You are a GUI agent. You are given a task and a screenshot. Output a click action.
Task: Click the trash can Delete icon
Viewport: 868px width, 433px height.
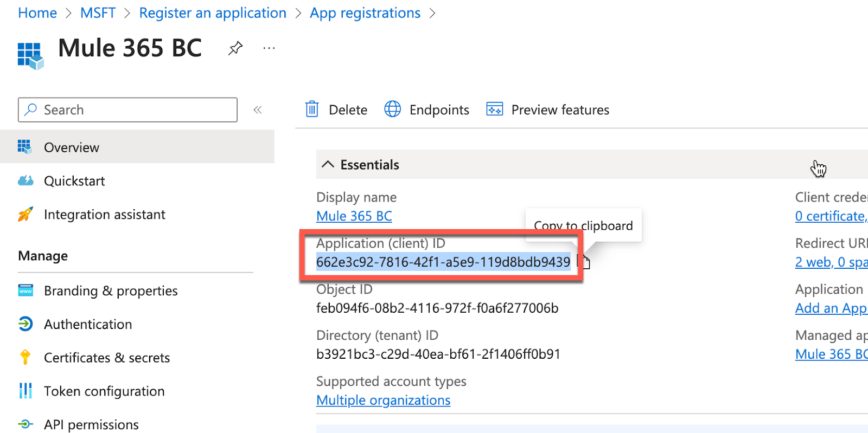[312, 109]
